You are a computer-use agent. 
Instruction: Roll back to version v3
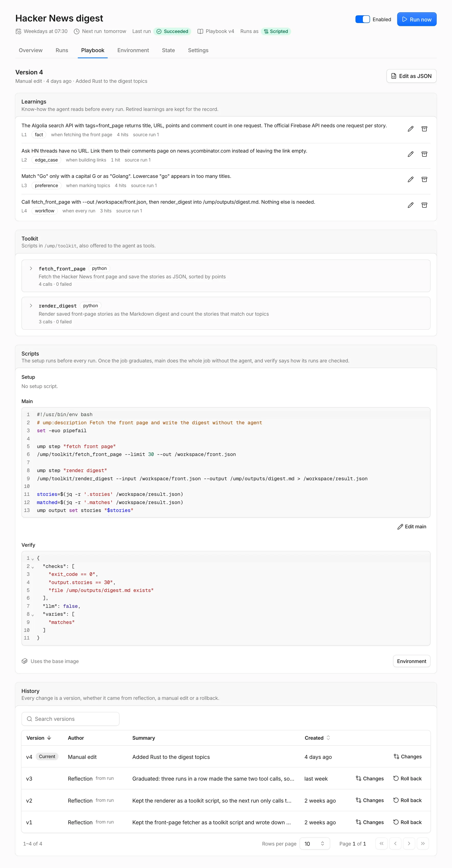407,779
